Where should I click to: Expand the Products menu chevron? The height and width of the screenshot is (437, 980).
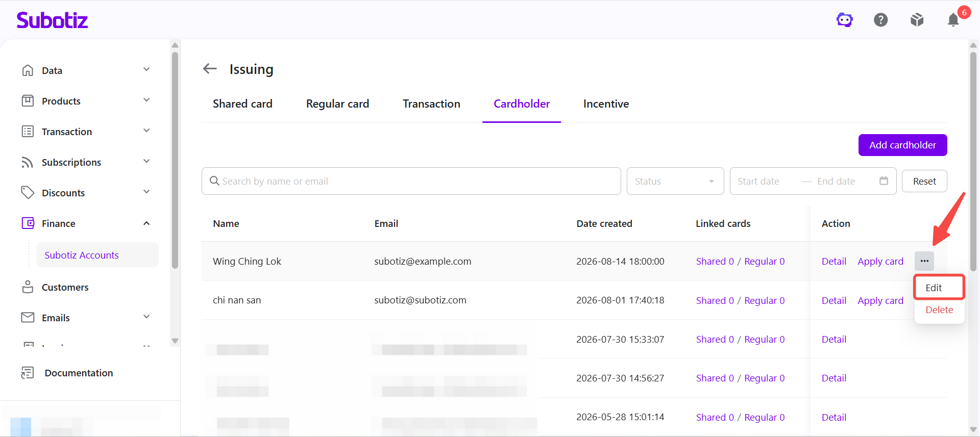pos(146,100)
